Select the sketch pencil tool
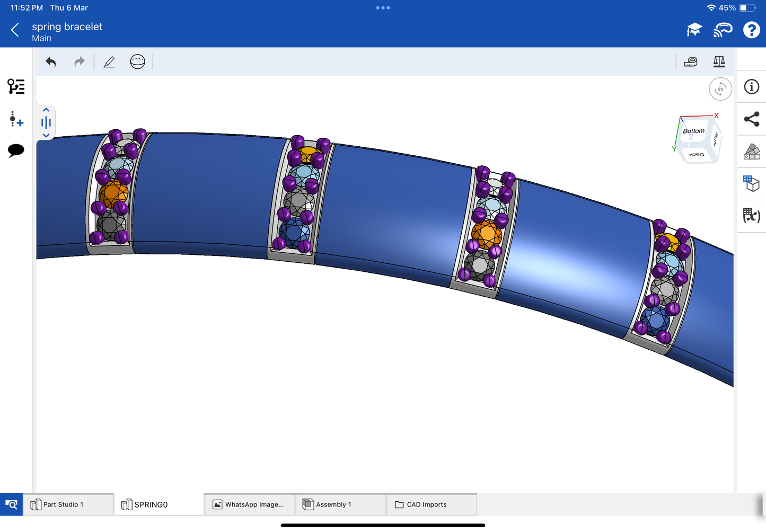This screenshot has height=532, width=766. click(109, 62)
